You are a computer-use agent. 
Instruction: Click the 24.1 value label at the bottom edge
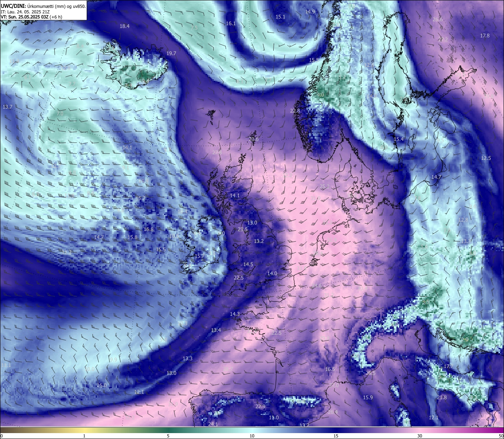(213, 424)
